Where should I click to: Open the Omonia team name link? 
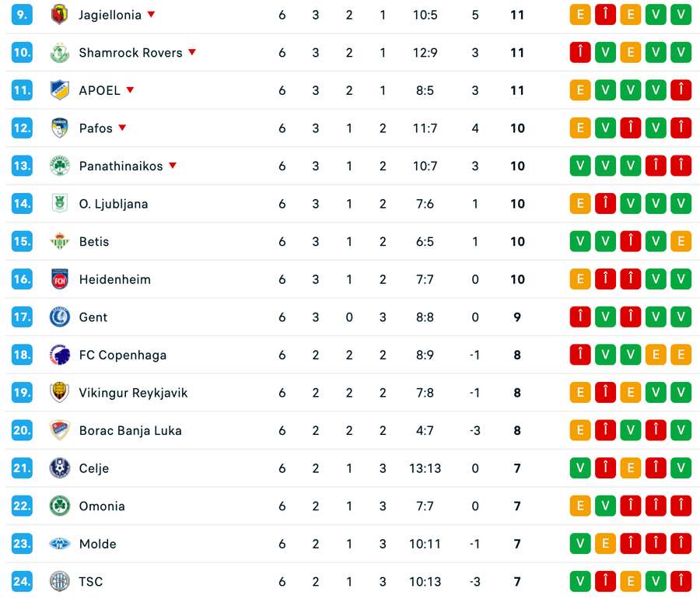(x=102, y=506)
